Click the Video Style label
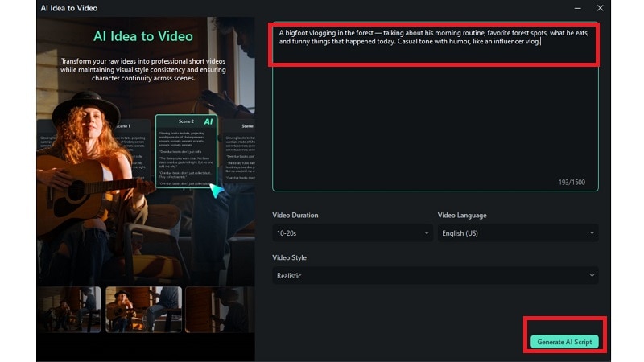The image size is (644, 362). point(289,257)
